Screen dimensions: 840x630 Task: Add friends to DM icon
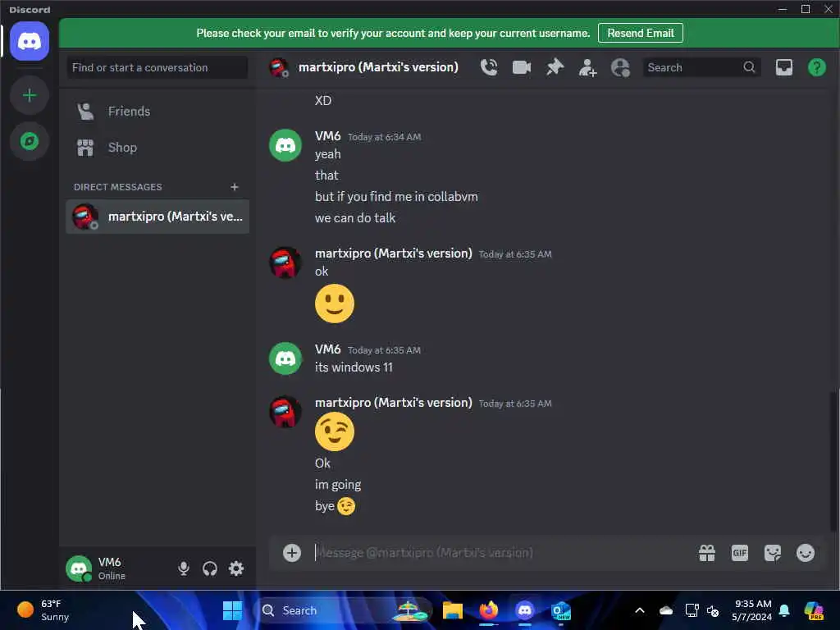click(x=587, y=68)
